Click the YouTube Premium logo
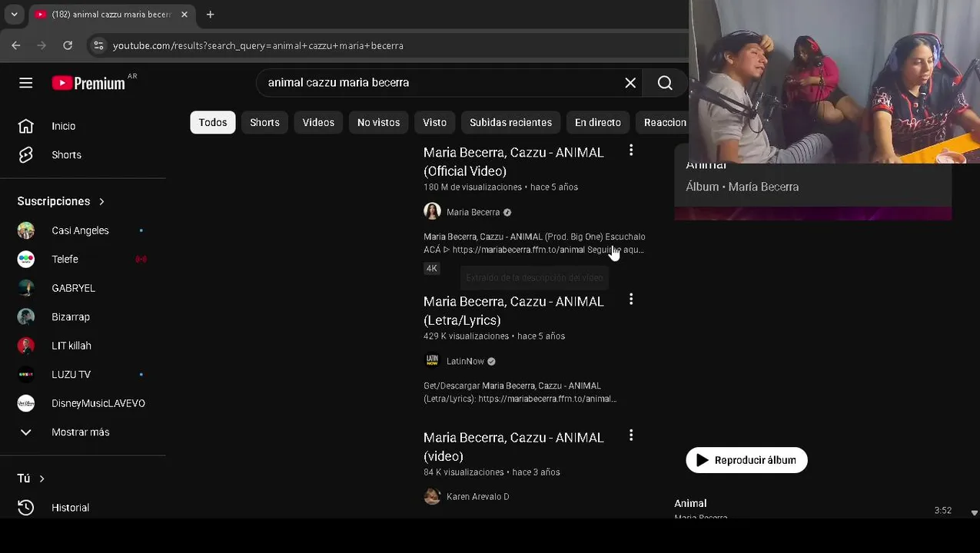The image size is (980, 553). pos(88,83)
